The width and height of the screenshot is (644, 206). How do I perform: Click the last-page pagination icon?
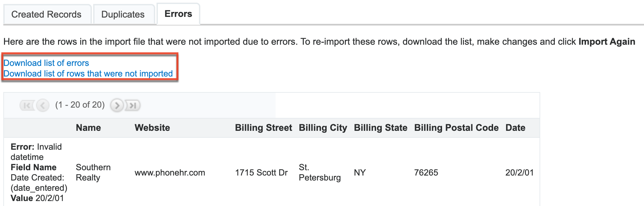pyautogui.click(x=133, y=105)
